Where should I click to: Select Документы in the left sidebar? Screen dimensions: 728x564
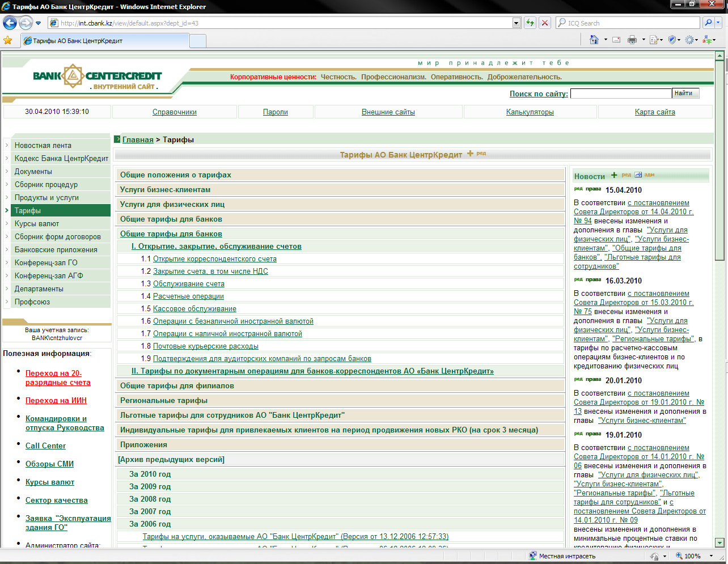(x=61, y=171)
